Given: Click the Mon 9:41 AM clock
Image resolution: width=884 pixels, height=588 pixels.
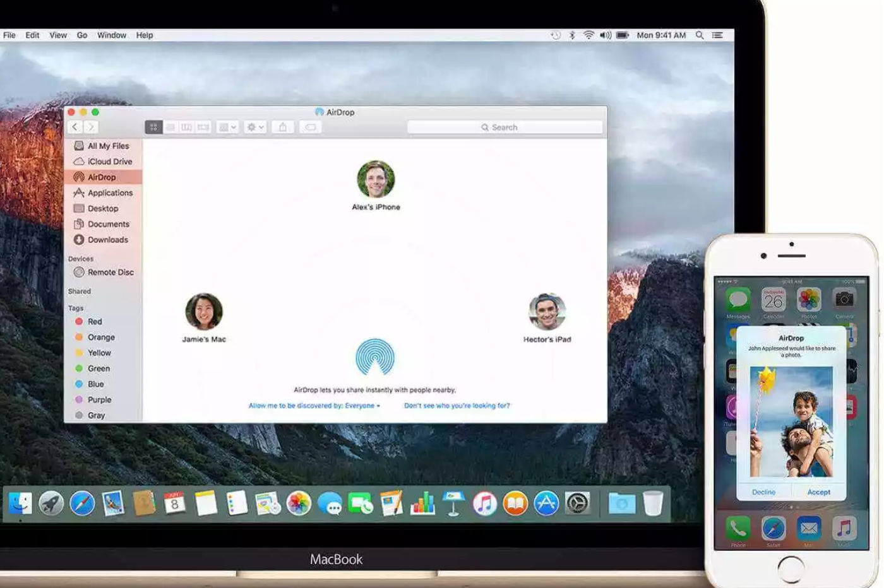Looking at the screenshot, I should pos(661,35).
